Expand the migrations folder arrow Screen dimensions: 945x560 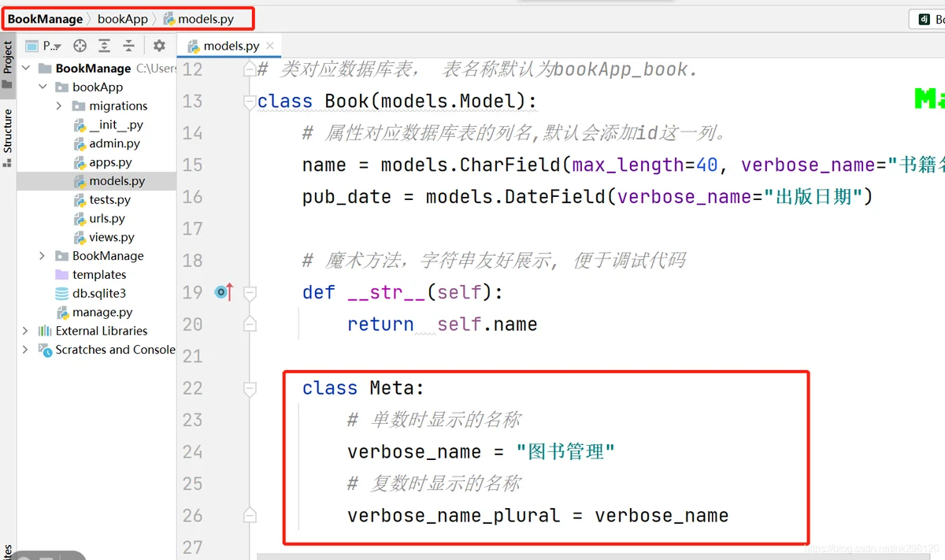pyautogui.click(x=59, y=106)
